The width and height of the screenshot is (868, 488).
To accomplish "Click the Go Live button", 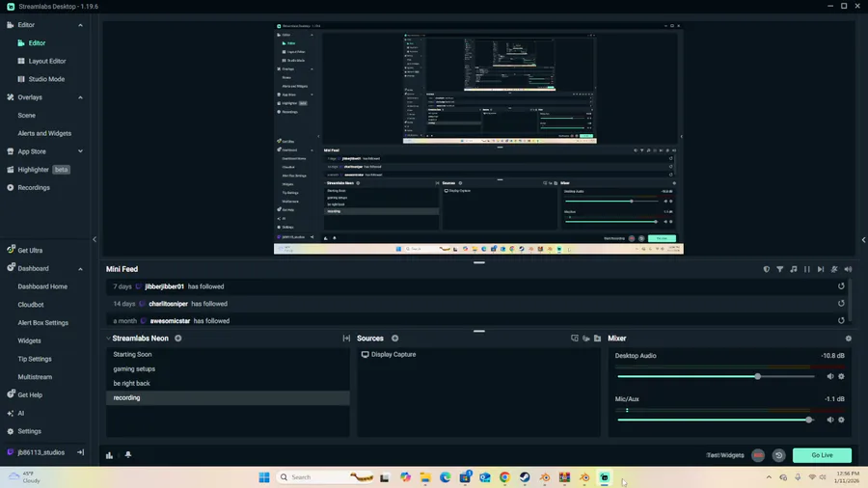I will pyautogui.click(x=822, y=455).
